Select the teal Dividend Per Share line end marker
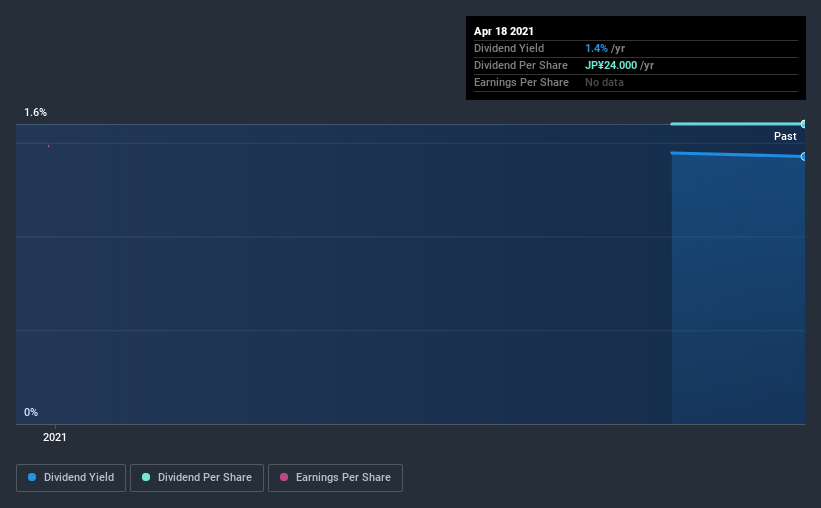The width and height of the screenshot is (821, 508). [803, 124]
